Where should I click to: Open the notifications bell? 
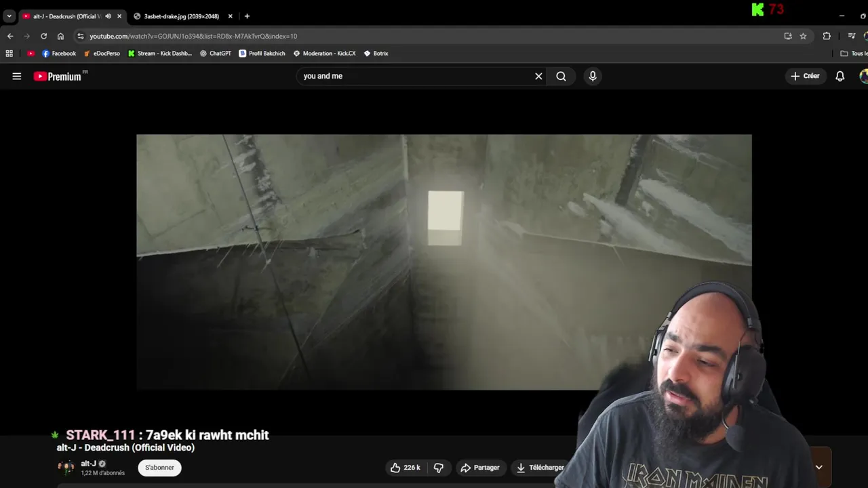(x=840, y=77)
